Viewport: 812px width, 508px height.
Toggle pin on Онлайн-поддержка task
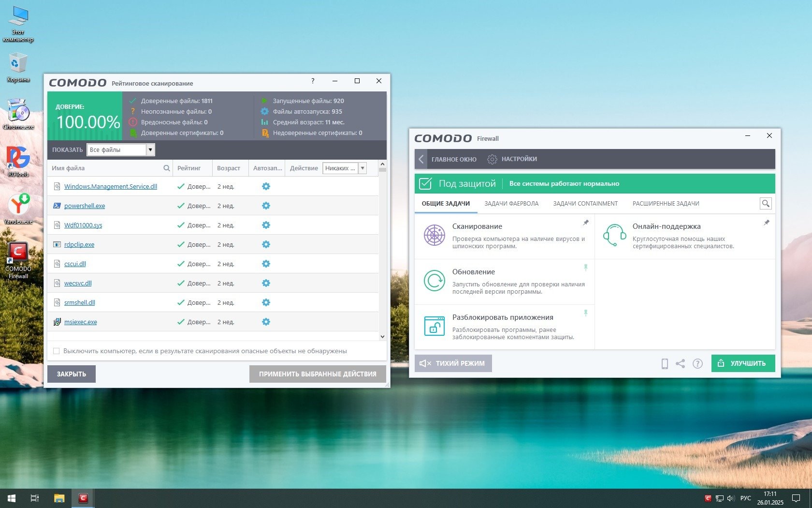[x=767, y=223]
